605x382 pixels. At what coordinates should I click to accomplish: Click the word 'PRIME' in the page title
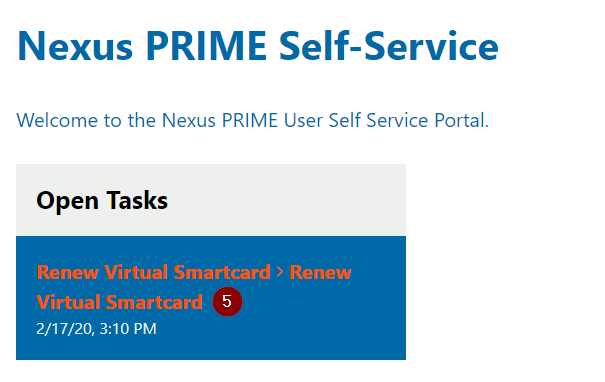point(206,46)
